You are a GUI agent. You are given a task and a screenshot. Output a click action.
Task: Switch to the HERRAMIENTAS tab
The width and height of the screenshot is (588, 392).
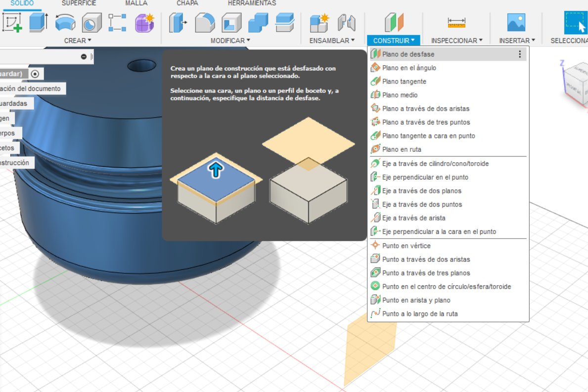tap(252, 3)
